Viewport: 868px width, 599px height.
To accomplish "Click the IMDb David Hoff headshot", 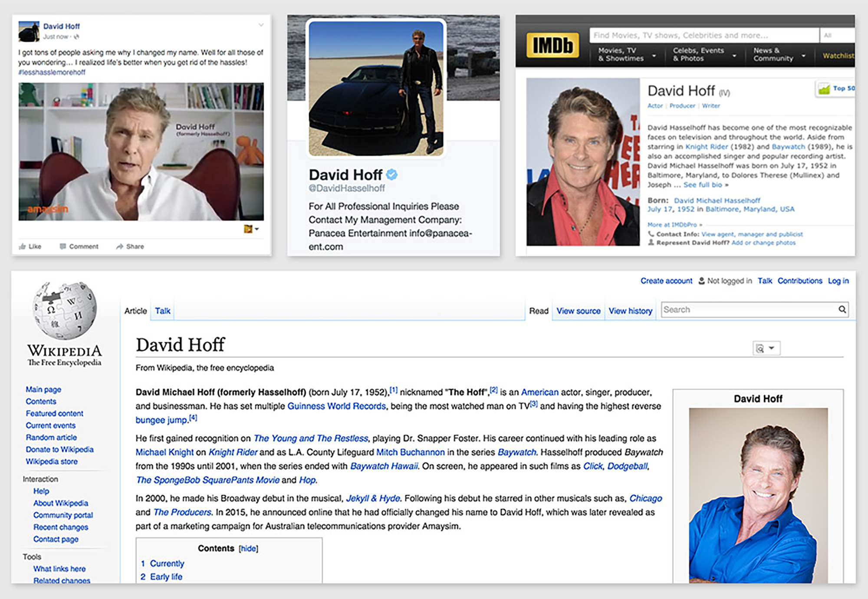I will point(583,162).
